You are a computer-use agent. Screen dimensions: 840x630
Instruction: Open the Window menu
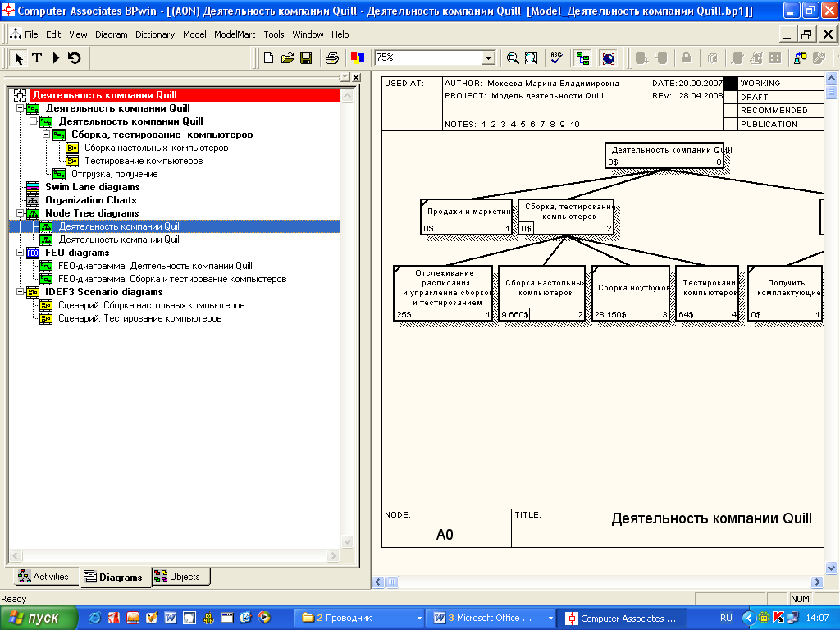click(308, 34)
